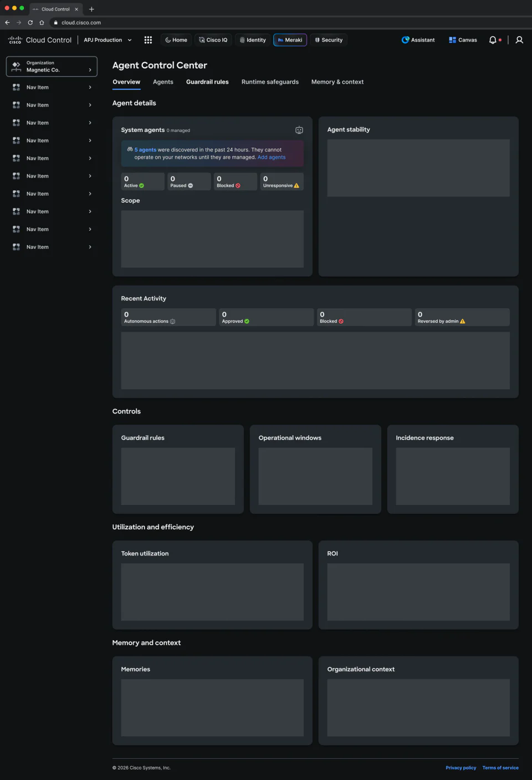Click the green check icon on Active tile
This screenshot has height=780, width=532.
click(141, 186)
